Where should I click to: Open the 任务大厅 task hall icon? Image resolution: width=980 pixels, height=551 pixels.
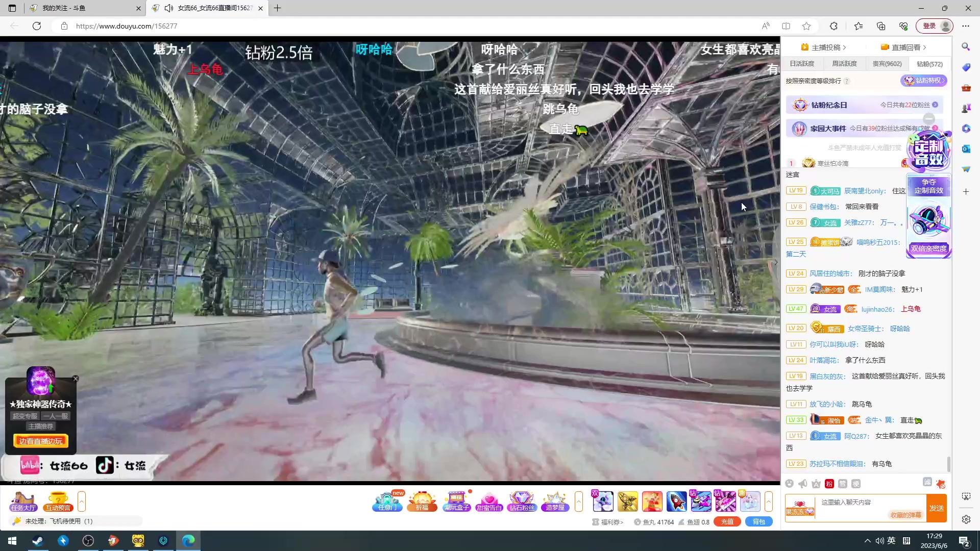(23, 501)
